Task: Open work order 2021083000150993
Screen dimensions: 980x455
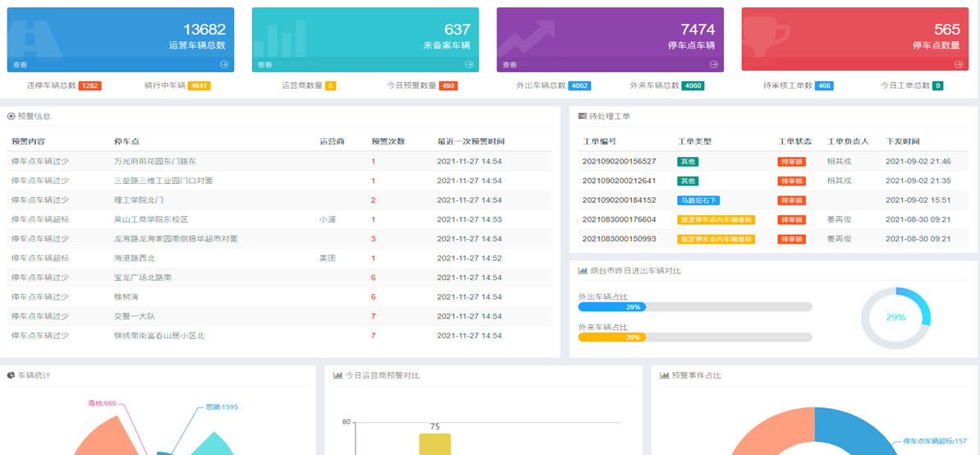Action: [x=619, y=239]
